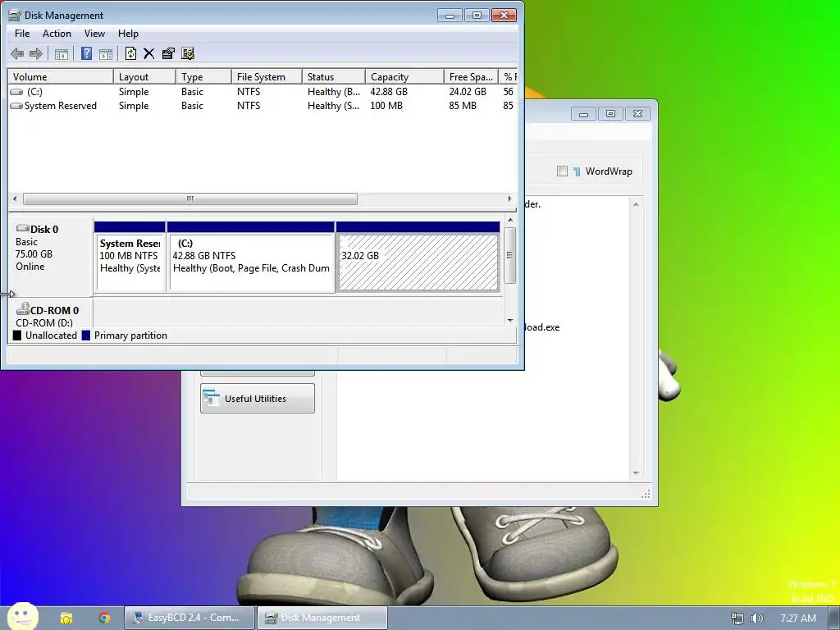Toggle Show/Hide Action Pane toolbar icon

pos(106,53)
